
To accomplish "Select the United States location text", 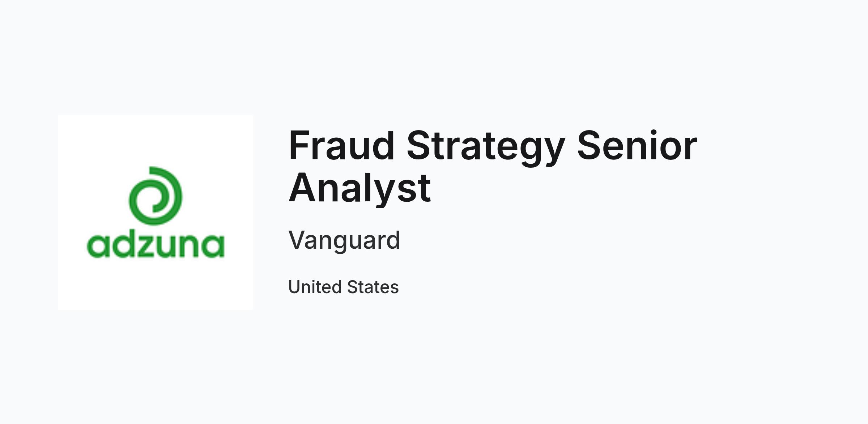I will [344, 287].
